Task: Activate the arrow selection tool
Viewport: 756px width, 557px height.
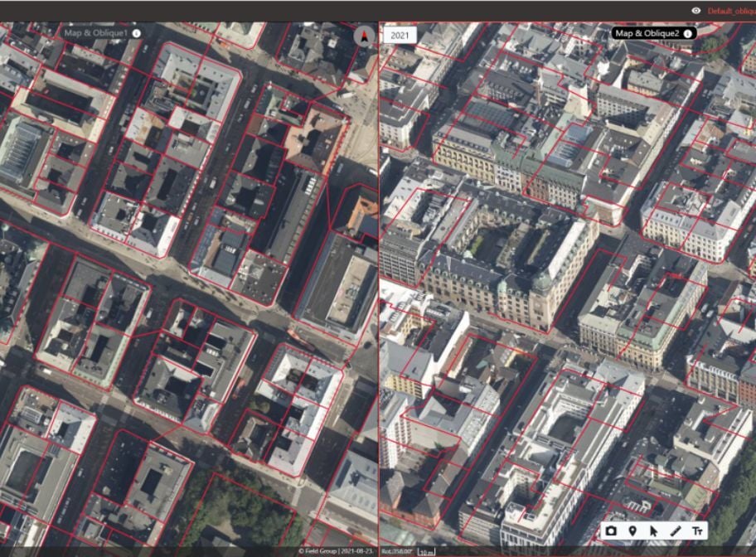Action: pyautogui.click(x=655, y=530)
